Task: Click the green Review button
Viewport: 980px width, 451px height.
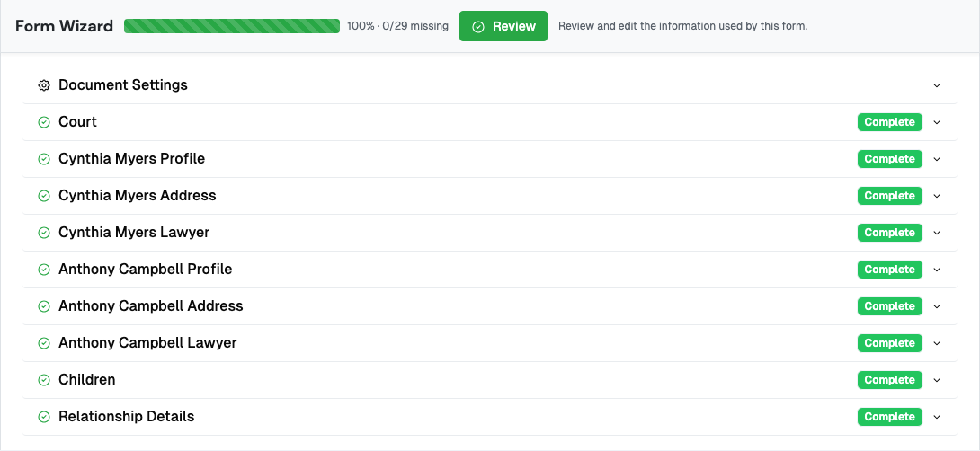Action: coord(503,26)
